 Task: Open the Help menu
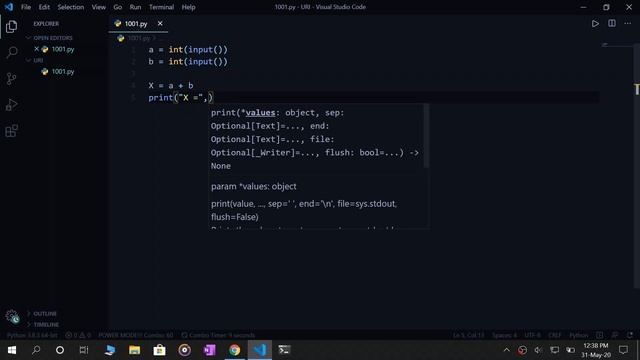[x=188, y=7]
